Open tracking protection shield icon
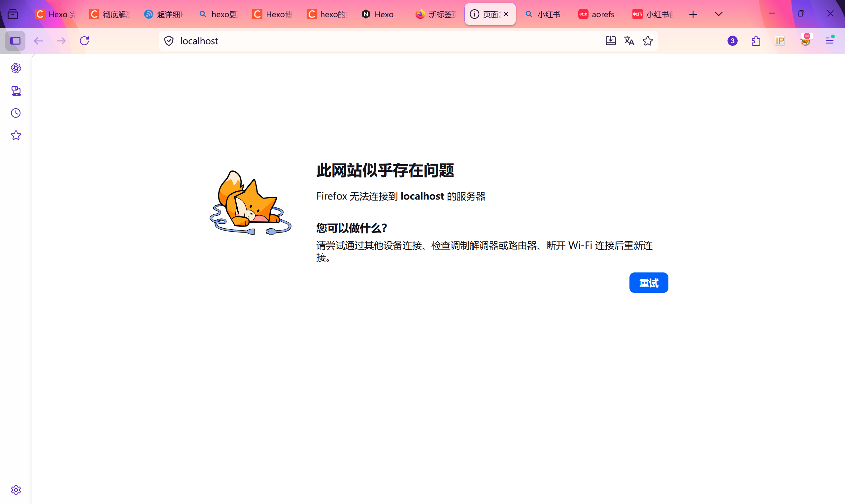This screenshot has width=845, height=504. (x=169, y=41)
